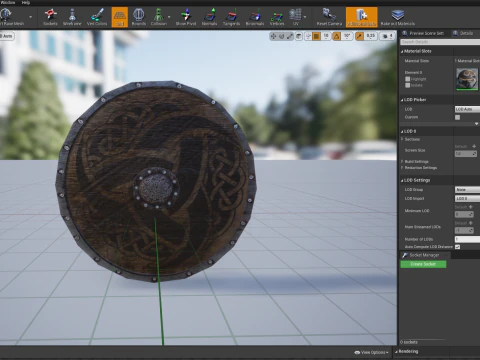Open the UV channel dropdown arrow

coord(305,17)
